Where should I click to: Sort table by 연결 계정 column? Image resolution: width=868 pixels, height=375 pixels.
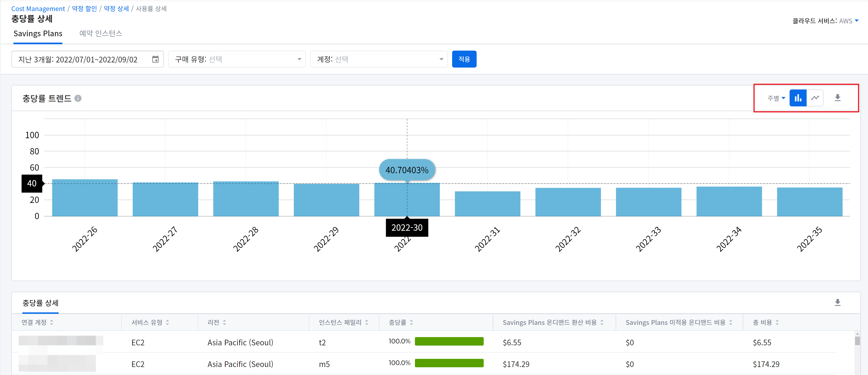52,323
